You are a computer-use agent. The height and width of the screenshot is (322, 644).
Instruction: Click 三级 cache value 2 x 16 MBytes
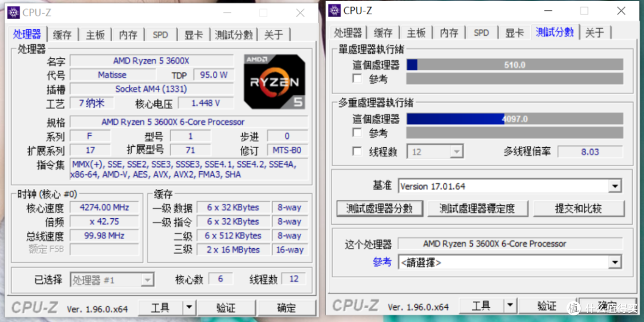(233, 249)
